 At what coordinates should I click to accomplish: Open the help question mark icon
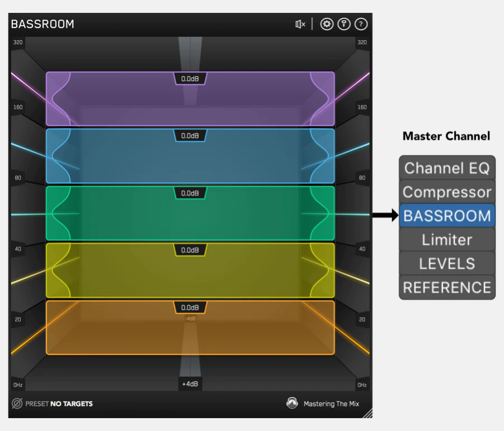[361, 24]
